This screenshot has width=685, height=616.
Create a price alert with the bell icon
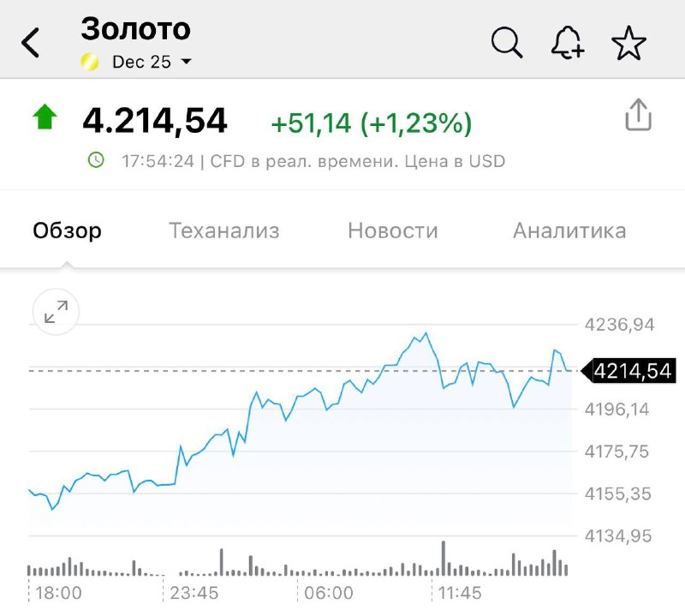click(x=568, y=42)
